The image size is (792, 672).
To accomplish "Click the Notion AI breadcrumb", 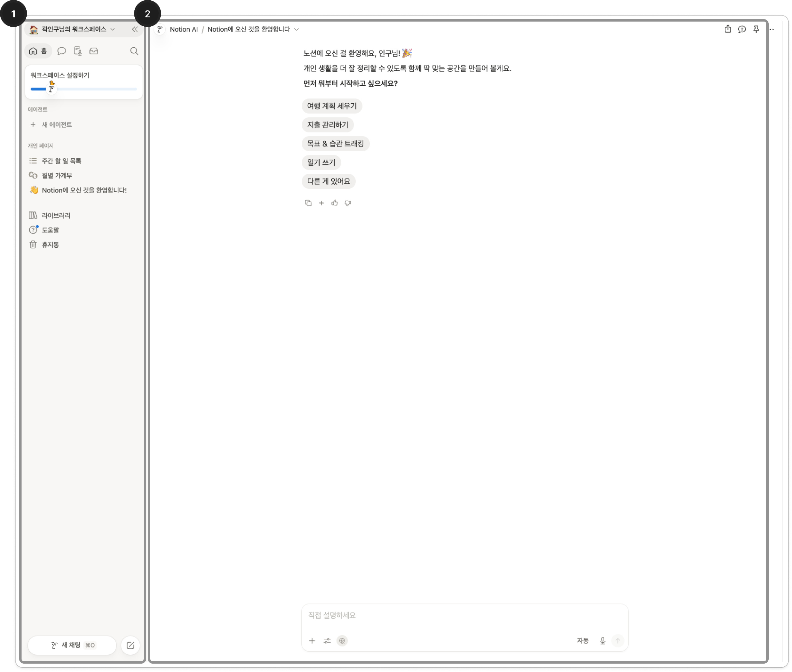I will pos(184,29).
